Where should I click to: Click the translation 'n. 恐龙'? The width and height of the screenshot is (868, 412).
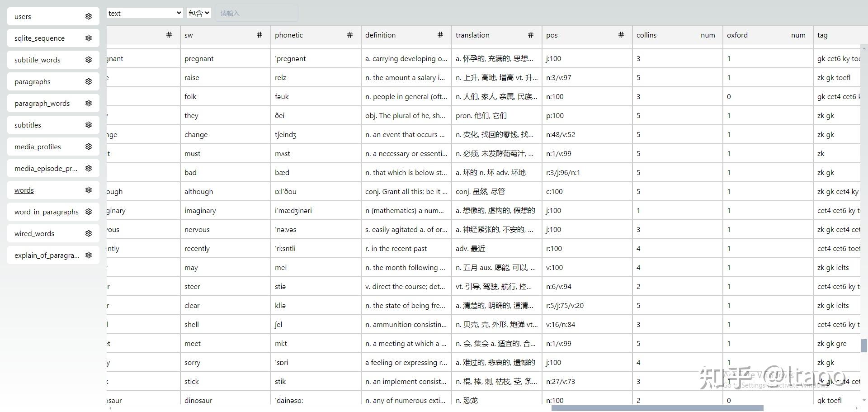tap(496, 401)
